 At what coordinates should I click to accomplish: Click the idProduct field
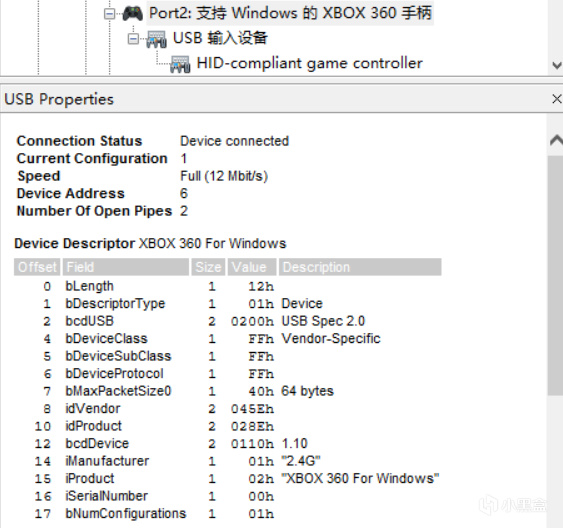click(x=93, y=426)
